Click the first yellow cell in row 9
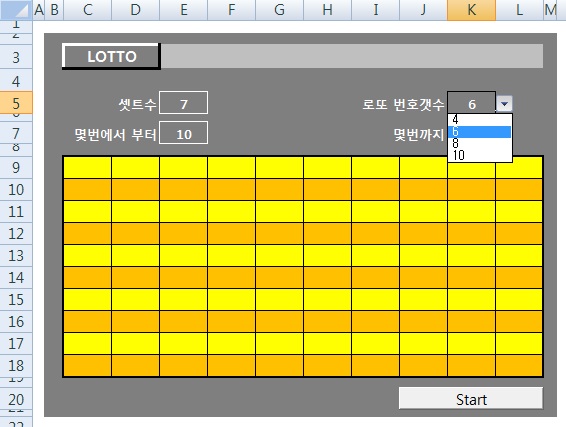The image size is (566, 427). click(x=87, y=167)
